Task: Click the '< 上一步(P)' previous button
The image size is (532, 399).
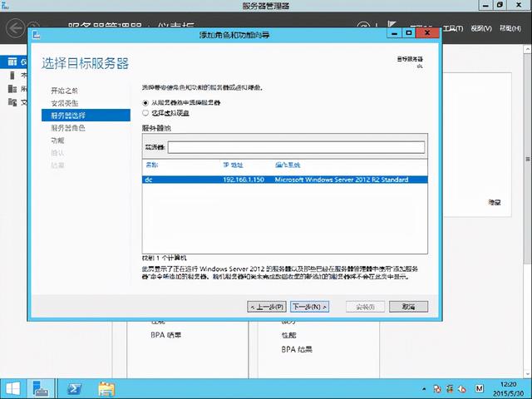Action: coord(267,307)
